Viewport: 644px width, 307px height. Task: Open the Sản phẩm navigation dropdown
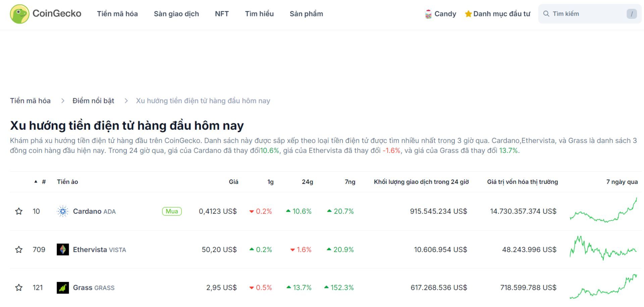click(306, 14)
